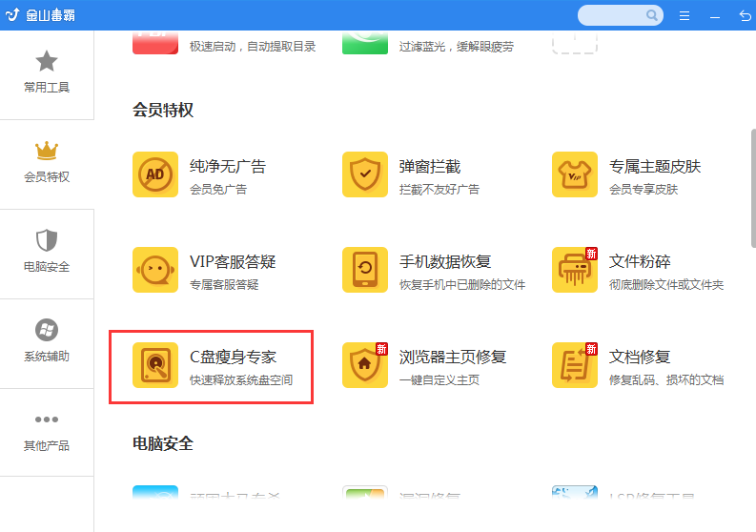This screenshot has width=756, height=532.
Task: Minimize the 金山毒霸 window
Action: click(715, 17)
